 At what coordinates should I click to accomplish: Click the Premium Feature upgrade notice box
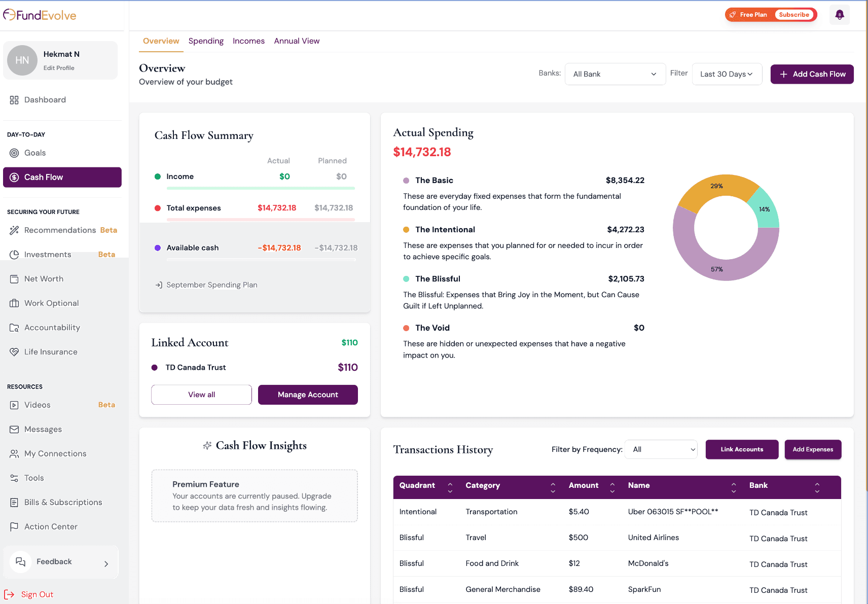coord(255,496)
